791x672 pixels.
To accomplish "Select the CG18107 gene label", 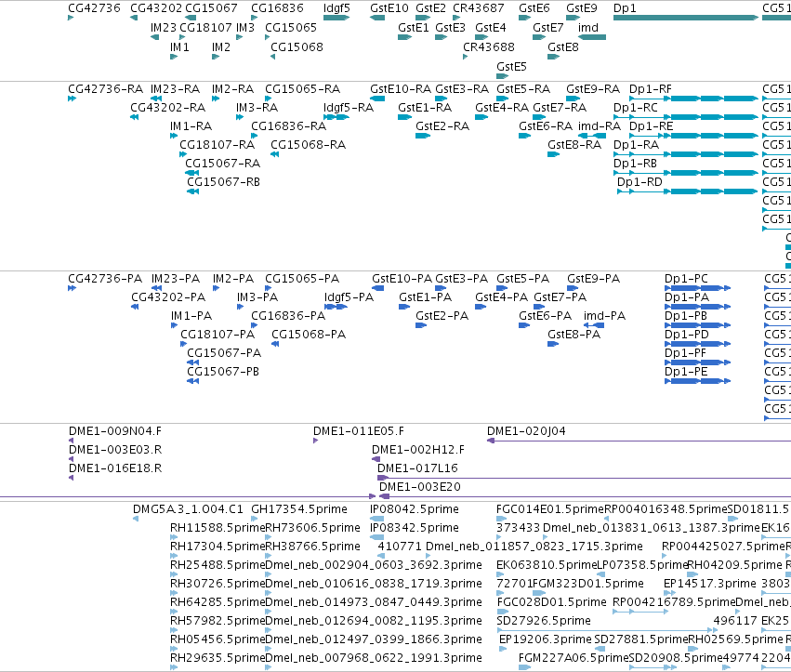I will pos(205,27).
